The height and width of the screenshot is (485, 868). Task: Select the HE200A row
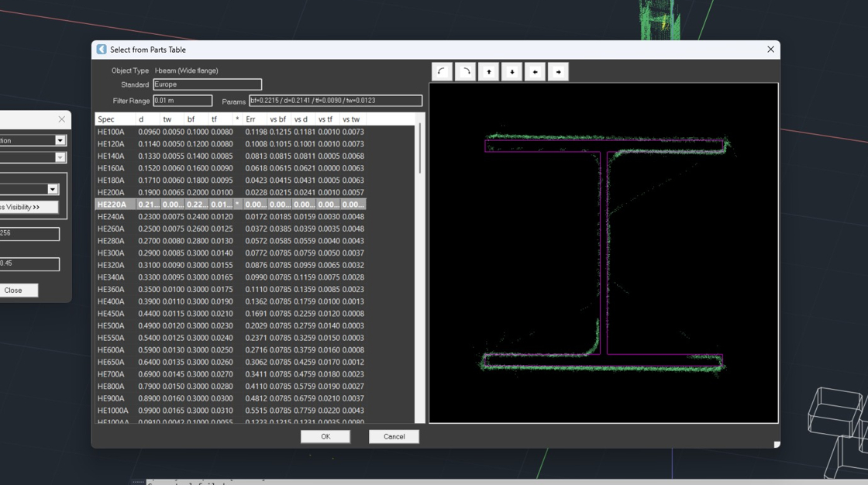[x=230, y=192]
